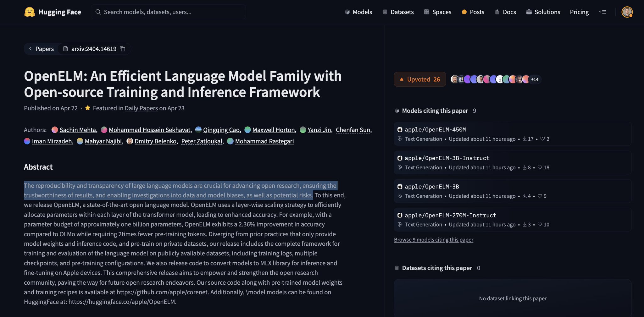Click the Abstract heading
Image resolution: width=644 pixels, height=317 pixels.
point(38,167)
